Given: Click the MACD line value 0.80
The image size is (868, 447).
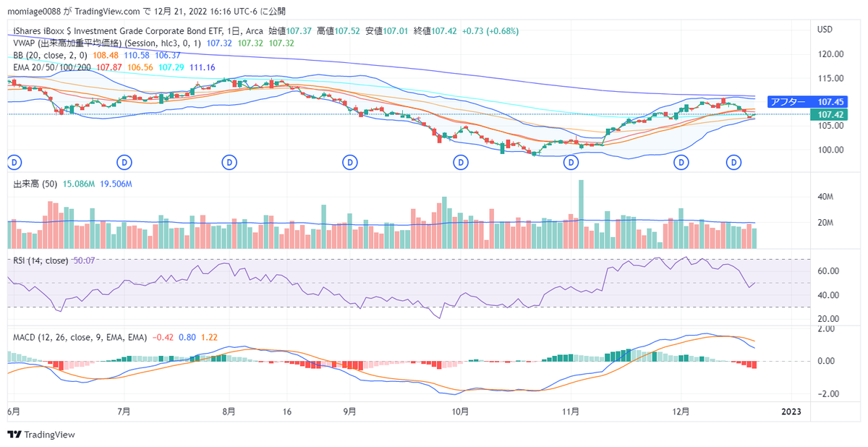Looking at the screenshot, I should pyautogui.click(x=187, y=337).
